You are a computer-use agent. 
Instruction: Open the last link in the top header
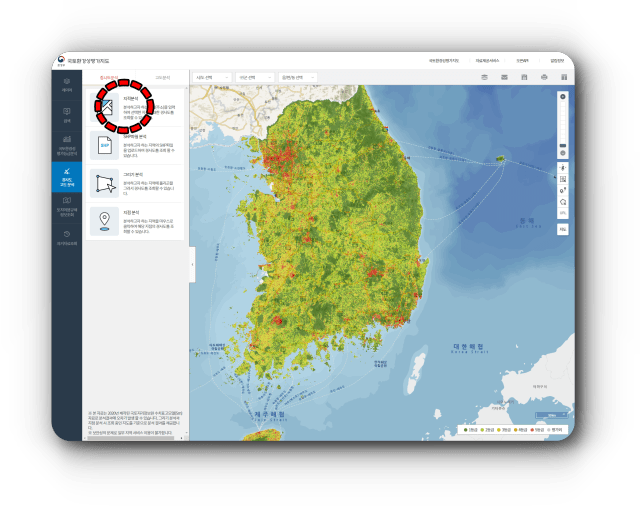pos(557,61)
